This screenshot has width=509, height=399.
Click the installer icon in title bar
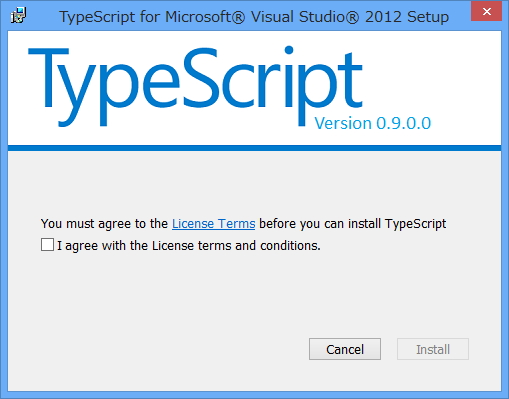tap(18, 15)
